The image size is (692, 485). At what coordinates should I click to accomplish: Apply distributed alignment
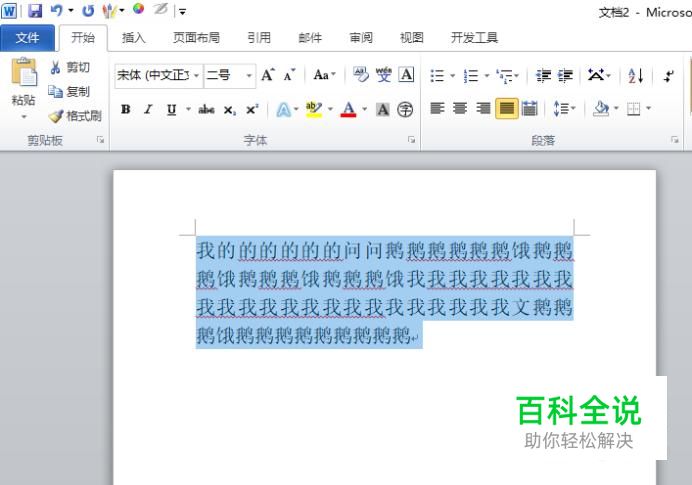[529, 109]
